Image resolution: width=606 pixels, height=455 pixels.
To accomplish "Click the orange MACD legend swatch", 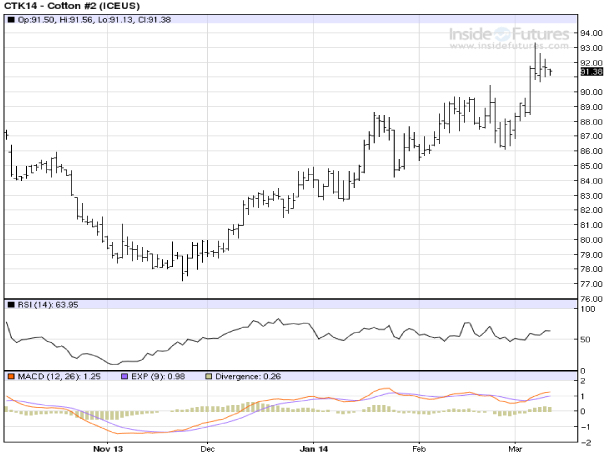I will 11,376.
